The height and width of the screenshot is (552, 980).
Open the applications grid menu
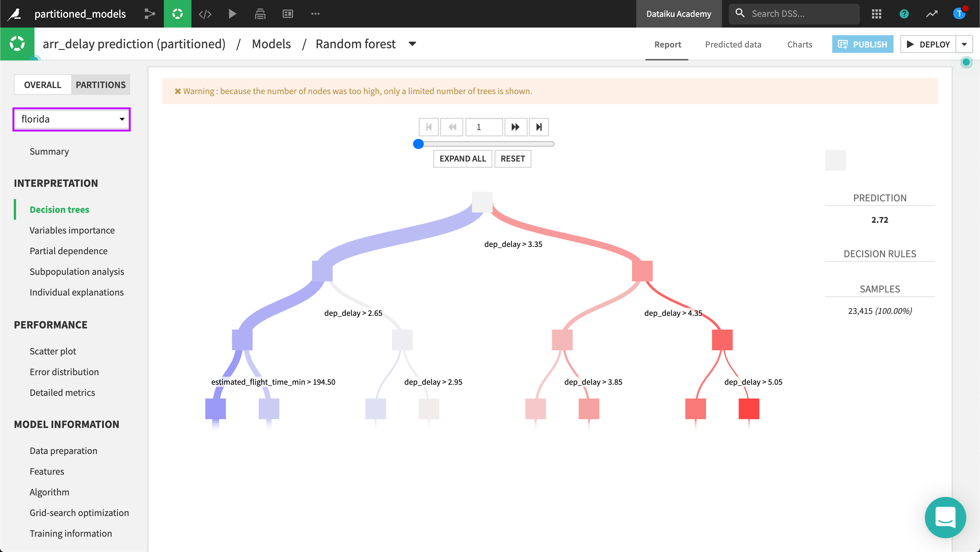click(x=876, y=14)
